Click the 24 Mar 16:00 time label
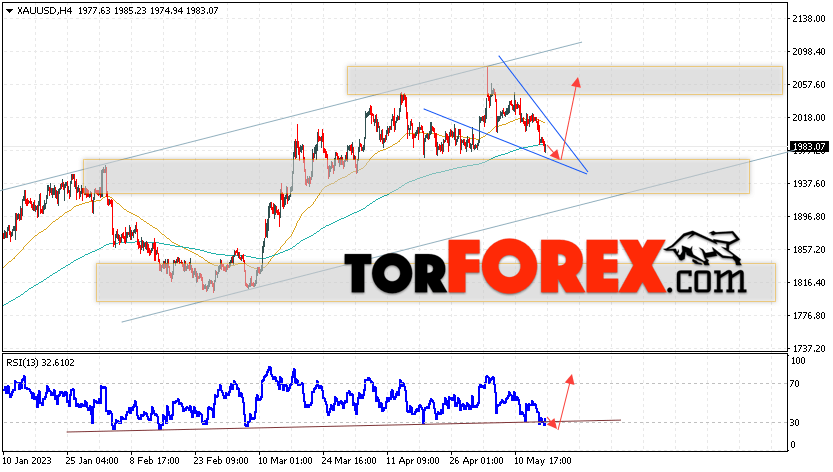 (348, 460)
